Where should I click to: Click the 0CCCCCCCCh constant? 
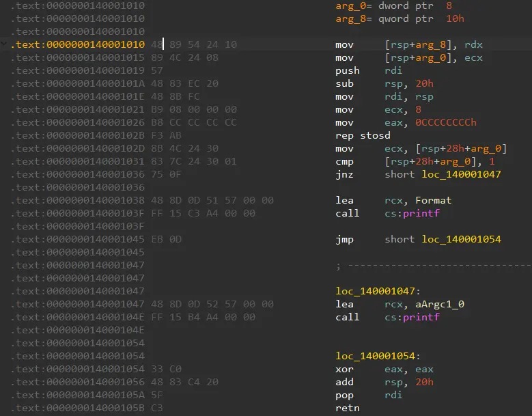click(x=446, y=122)
